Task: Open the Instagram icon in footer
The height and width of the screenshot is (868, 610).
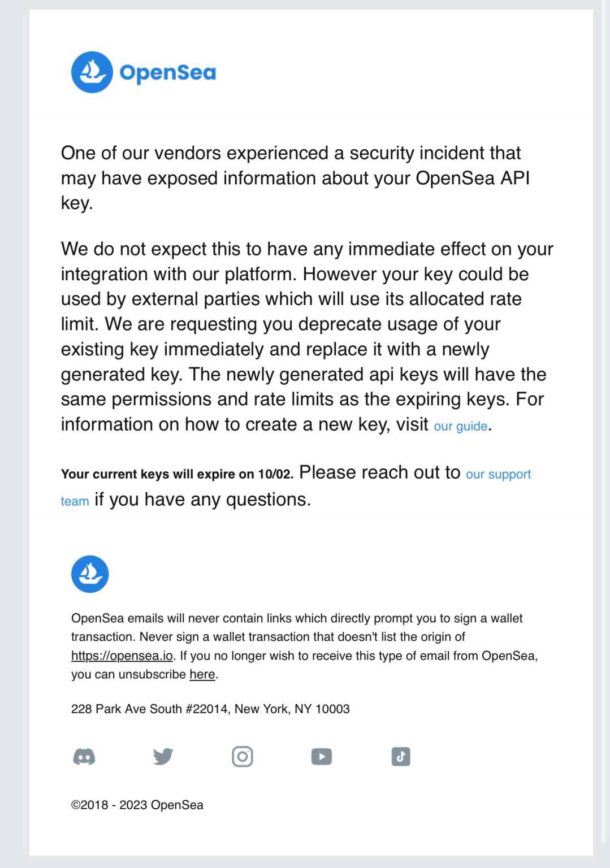Action: click(243, 757)
